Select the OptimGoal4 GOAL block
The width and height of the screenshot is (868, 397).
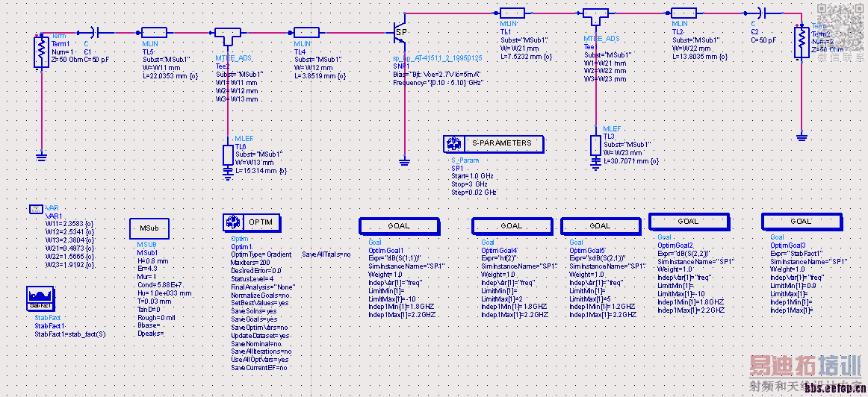(x=512, y=225)
